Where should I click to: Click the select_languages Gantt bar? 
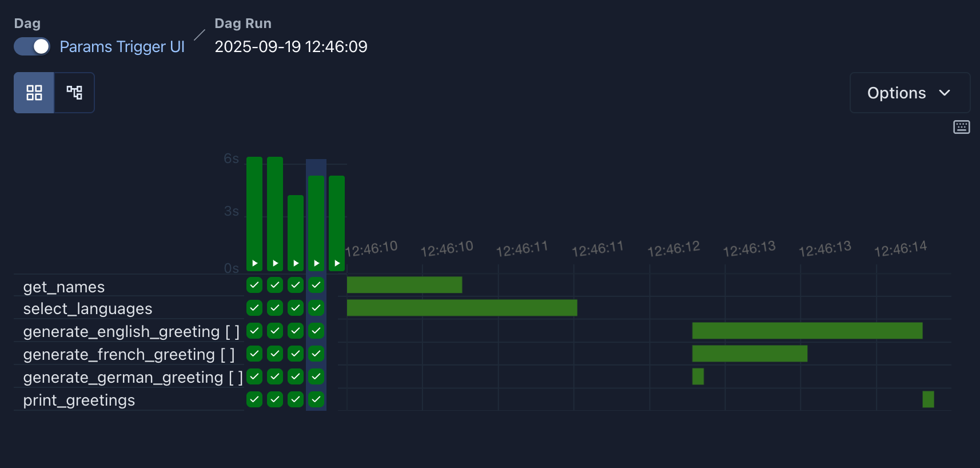coord(461,308)
